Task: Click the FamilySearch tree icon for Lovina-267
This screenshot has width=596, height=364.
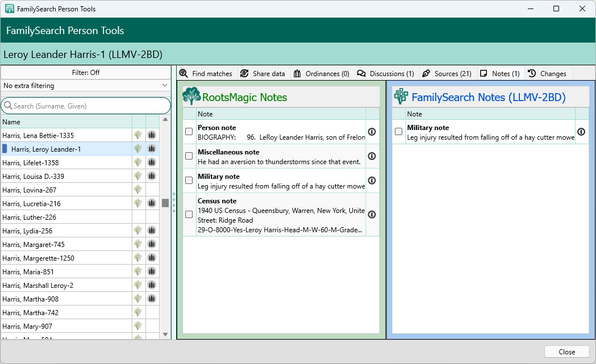Action: (x=138, y=190)
